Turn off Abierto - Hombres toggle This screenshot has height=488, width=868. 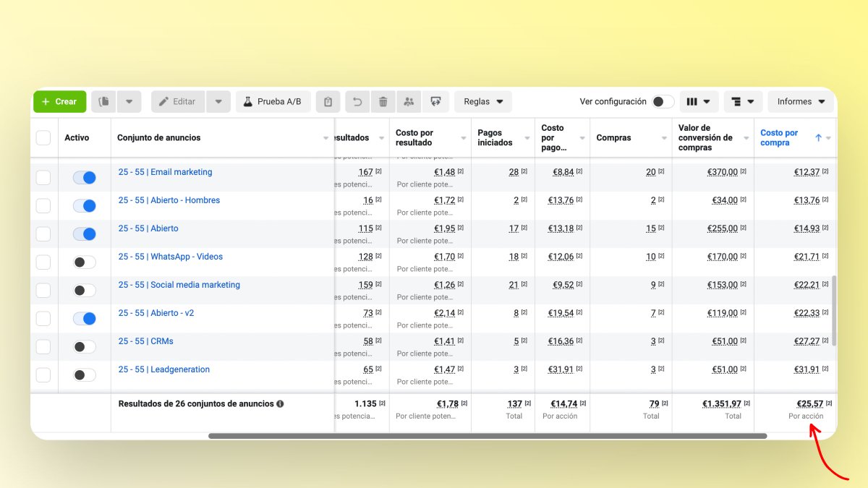85,206
